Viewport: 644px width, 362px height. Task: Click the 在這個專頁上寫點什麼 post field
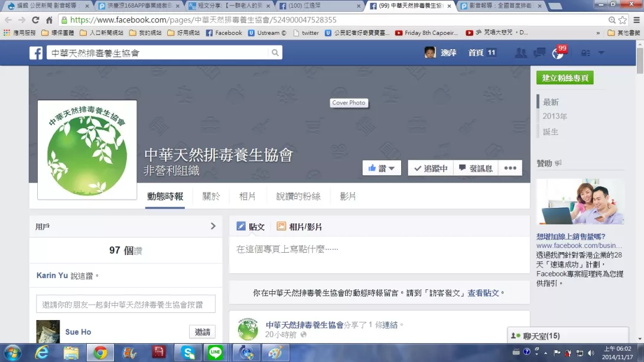379,255
